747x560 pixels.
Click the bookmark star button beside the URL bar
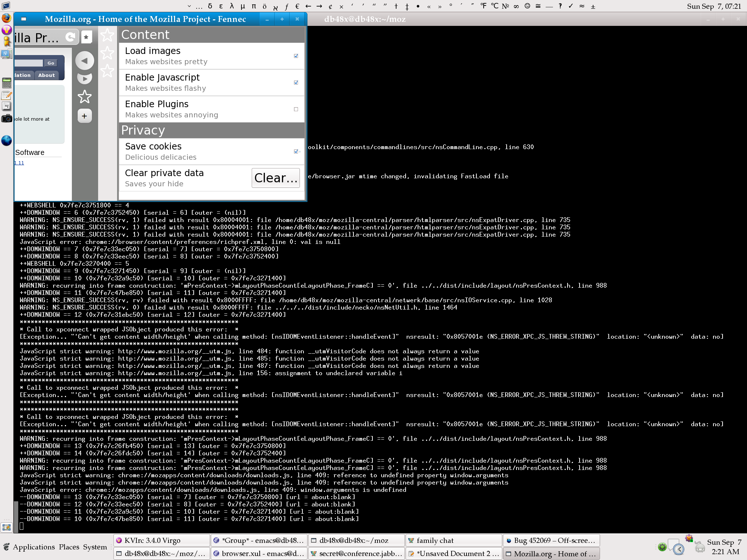pos(86,37)
